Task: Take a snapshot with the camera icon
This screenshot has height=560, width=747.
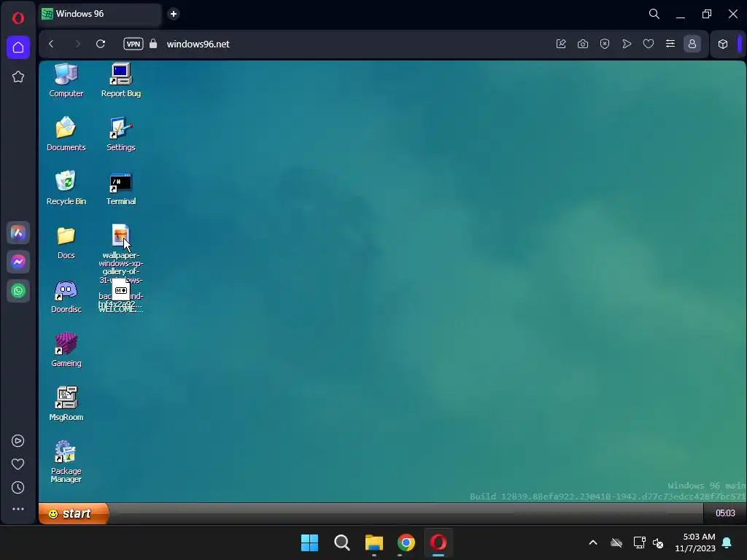Action: click(x=583, y=44)
